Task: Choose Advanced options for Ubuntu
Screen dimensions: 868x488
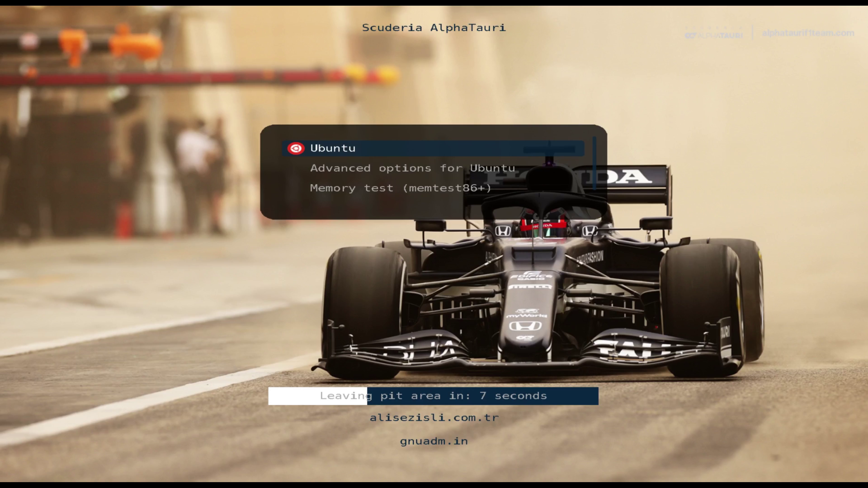Action: click(413, 168)
